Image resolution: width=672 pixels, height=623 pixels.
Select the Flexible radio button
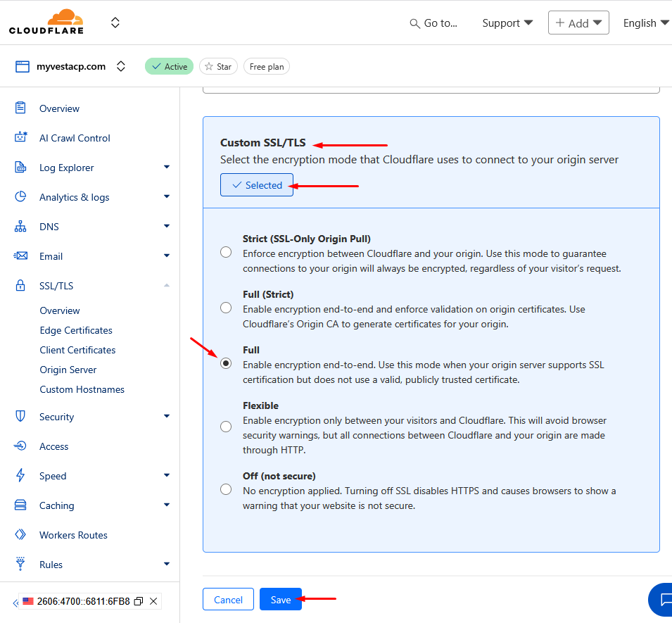point(226,427)
